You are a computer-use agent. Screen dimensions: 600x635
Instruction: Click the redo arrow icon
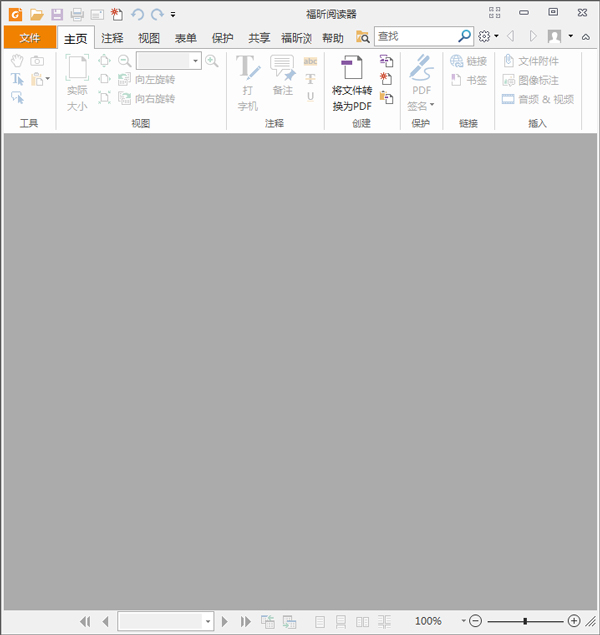click(157, 15)
